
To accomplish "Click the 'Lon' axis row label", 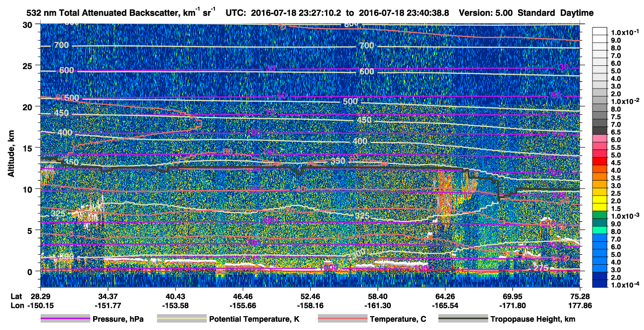I will (16, 305).
